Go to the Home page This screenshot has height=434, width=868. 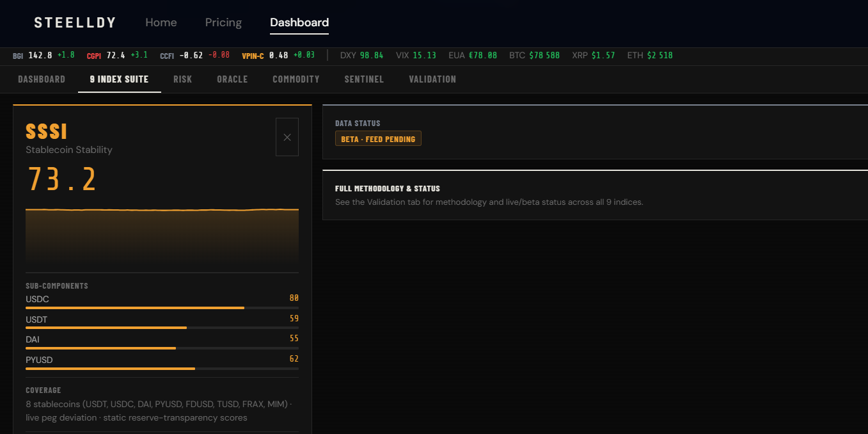click(161, 22)
